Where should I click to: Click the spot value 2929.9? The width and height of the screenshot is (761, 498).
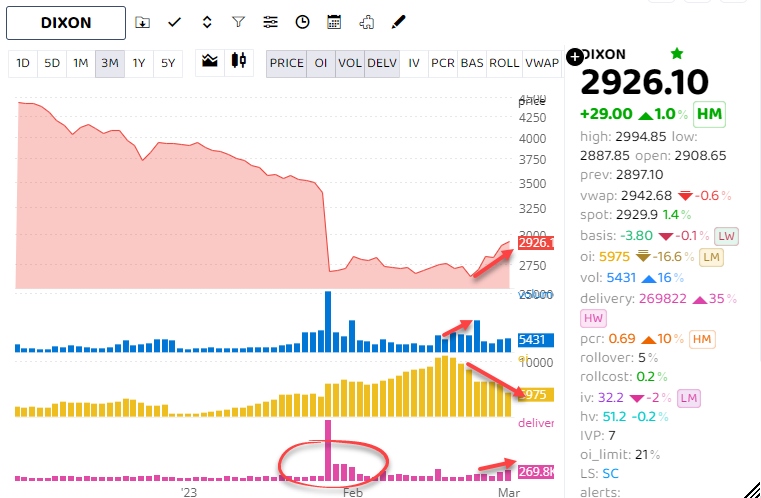[637, 215]
